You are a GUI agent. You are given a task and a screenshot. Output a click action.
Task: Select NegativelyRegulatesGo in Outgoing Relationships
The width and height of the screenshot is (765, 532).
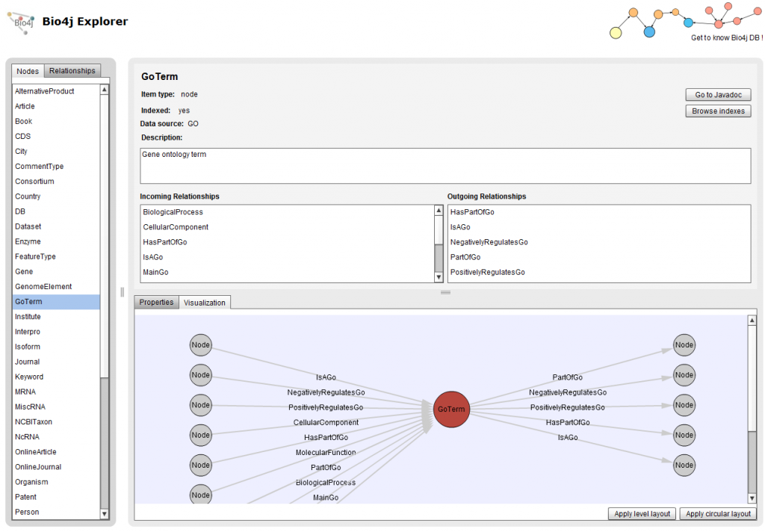(598, 242)
